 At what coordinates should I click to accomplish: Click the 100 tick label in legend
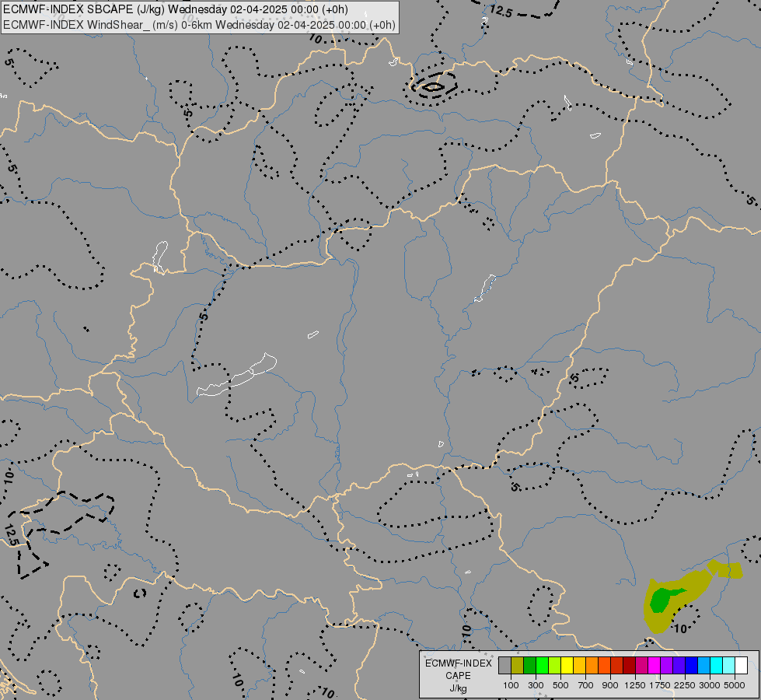click(x=511, y=685)
